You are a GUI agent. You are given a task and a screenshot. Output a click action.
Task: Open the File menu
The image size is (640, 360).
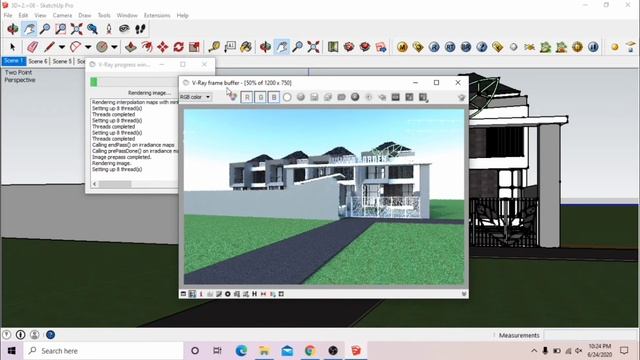(x=8, y=15)
